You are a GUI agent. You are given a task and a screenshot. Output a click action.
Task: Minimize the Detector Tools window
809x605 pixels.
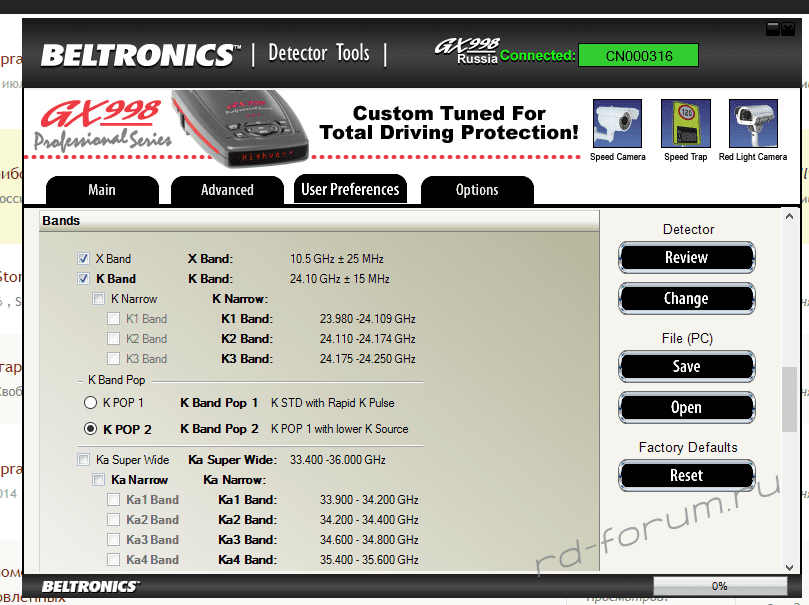[x=773, y=29]
